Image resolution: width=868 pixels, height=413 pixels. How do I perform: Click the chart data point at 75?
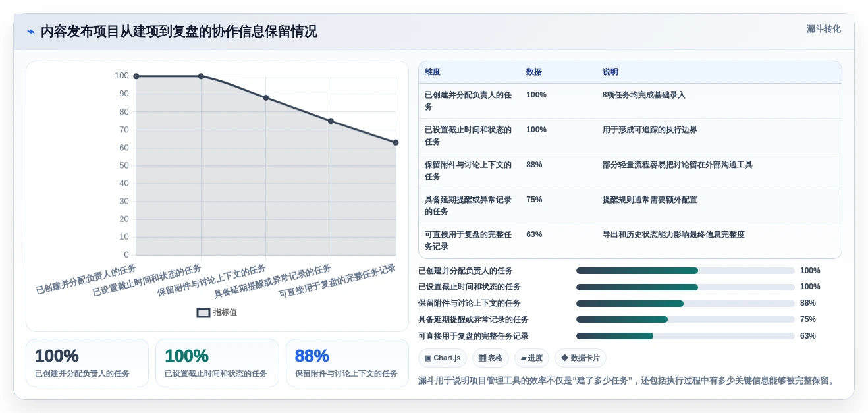coord(331,121)
